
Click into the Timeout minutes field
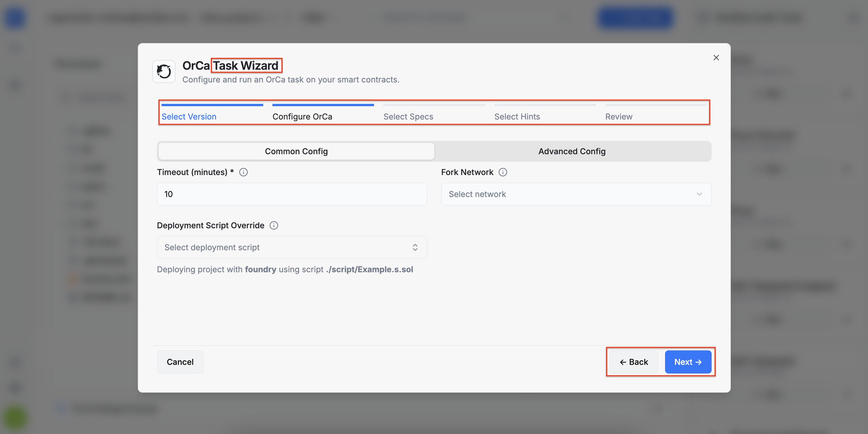(x=292, y=194)
